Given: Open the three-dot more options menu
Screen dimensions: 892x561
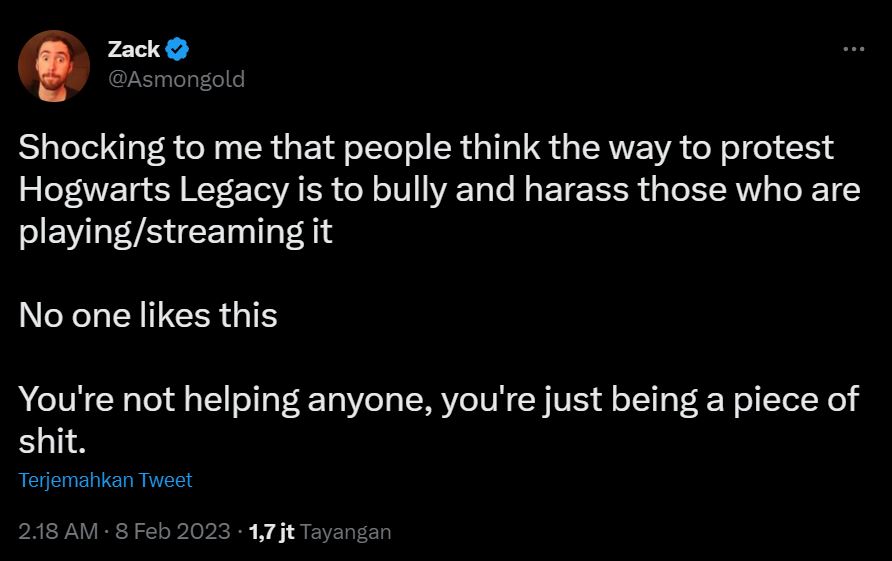Looking at the screenshot, I should [853, 50].
